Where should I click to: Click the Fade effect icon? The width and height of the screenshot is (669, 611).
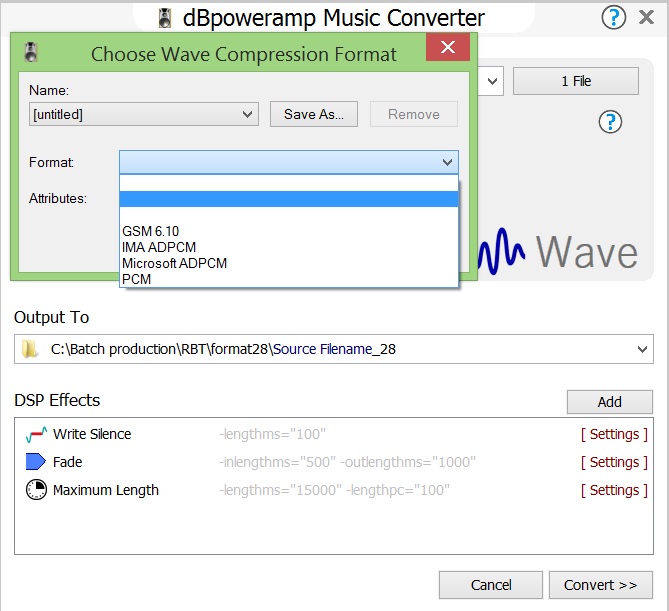click(36, 462)
